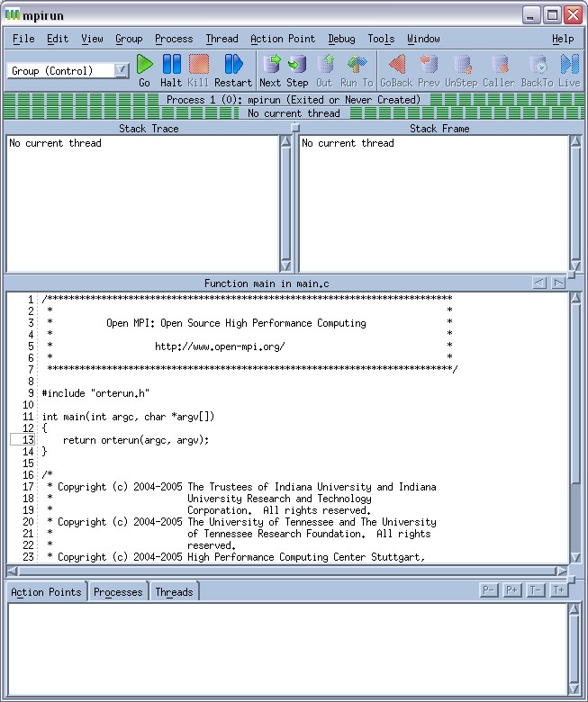The height and width of the screenshot is (702, 588).
Task: Open the Edit menu
Action: [x=58, y=39]
